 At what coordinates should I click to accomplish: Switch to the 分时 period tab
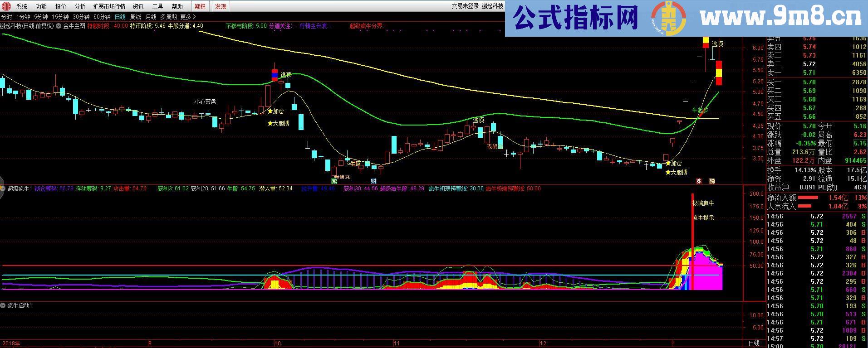(7, 17)
